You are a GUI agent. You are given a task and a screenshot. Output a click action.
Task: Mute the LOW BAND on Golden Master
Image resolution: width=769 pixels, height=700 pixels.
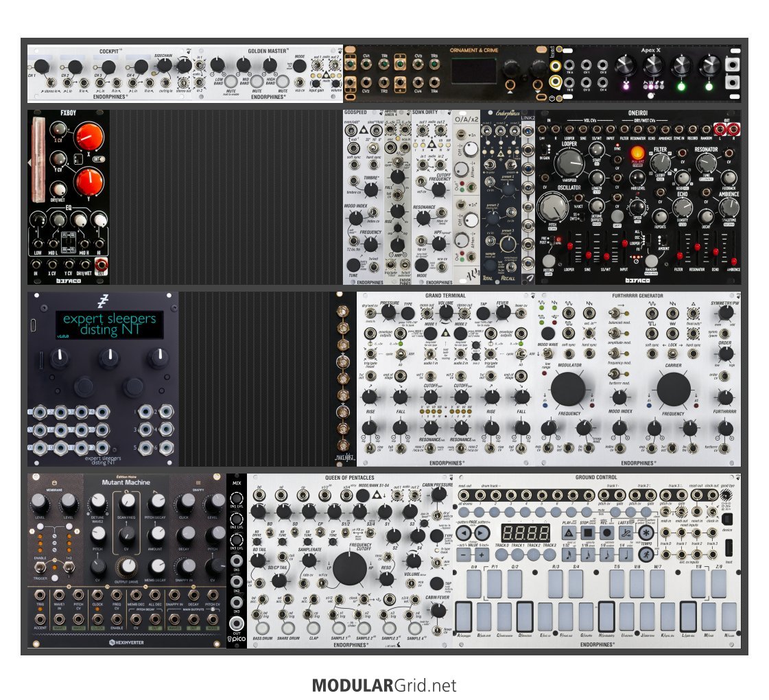tap(231, 82)
